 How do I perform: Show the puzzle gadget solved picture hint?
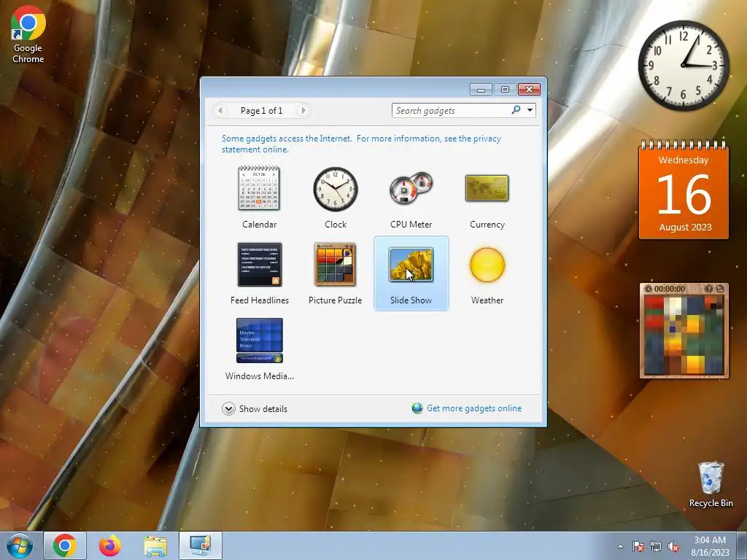pyautogui.click(x=708, y=289)
